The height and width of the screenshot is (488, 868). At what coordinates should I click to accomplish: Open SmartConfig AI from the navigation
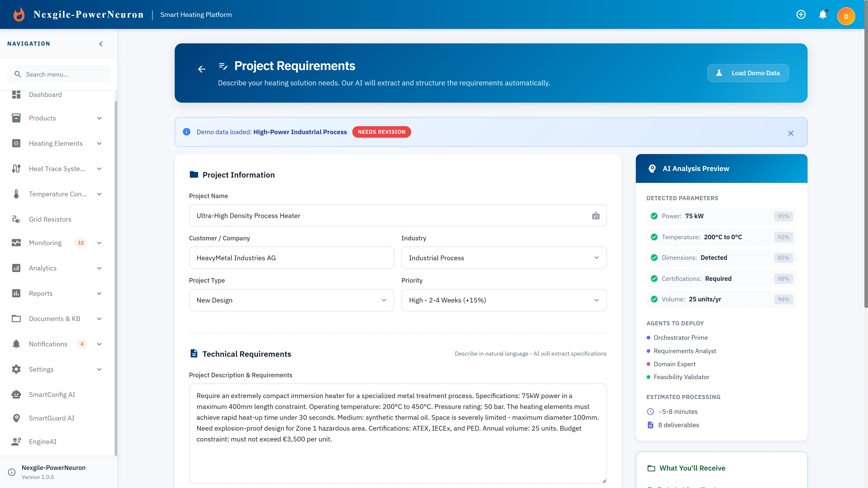[x=52, y=394]
